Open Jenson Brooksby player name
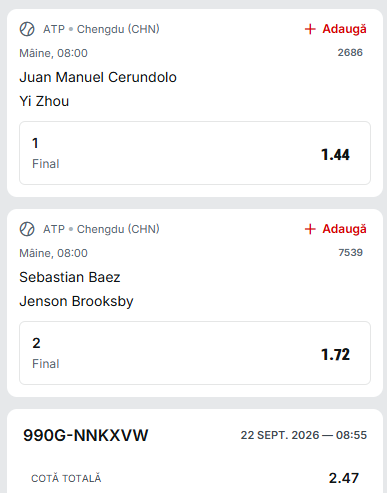Image resolution: width=387 pixels, height=493 pixels. [76, 302]
